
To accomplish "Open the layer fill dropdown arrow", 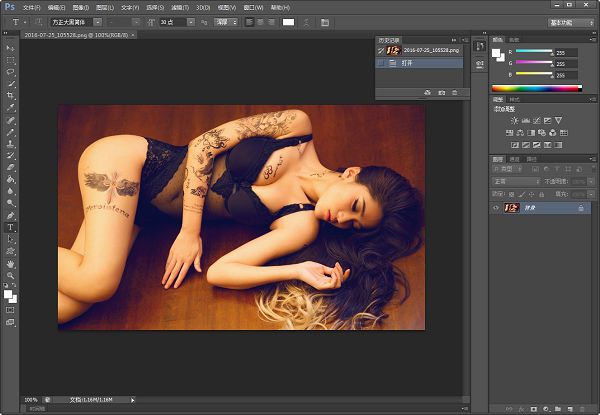I will [592, 194].
